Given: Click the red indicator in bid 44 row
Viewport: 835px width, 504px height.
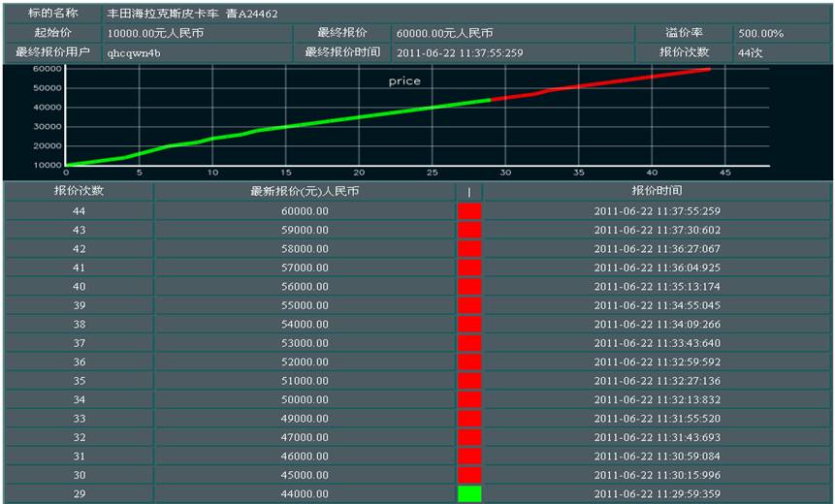Looking at the screenshot, I should tap(468, 210).
